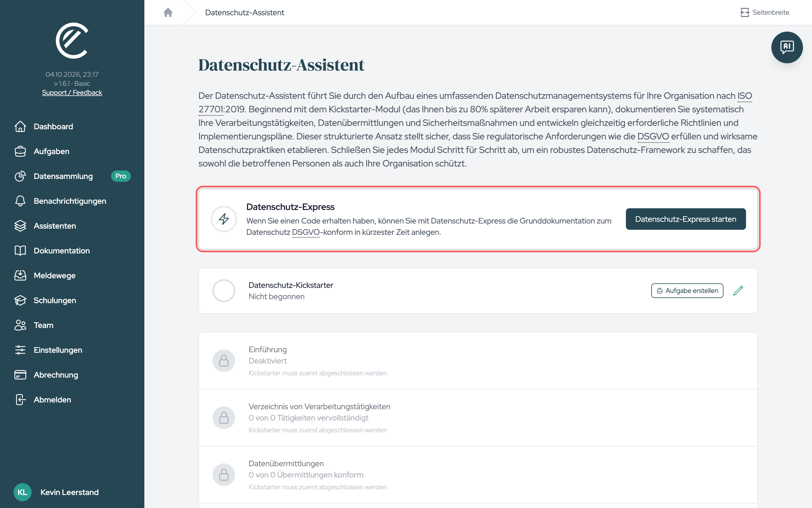Open the Support / Feedback link

point(72,92)
